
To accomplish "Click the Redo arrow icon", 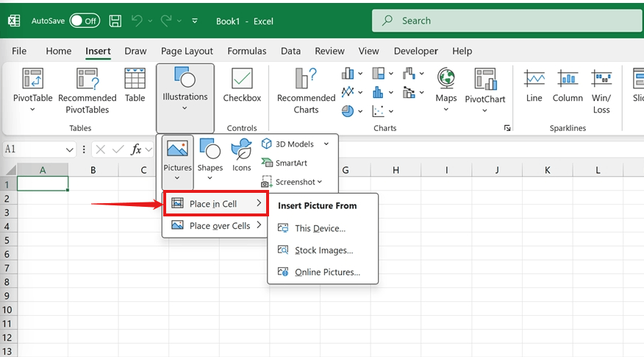I will click(x=166, y=21).
